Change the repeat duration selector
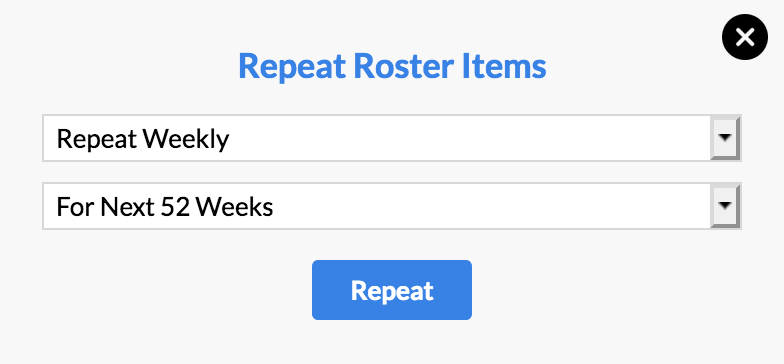This screenshot has height=364, width=784. (x=392, y=206)
